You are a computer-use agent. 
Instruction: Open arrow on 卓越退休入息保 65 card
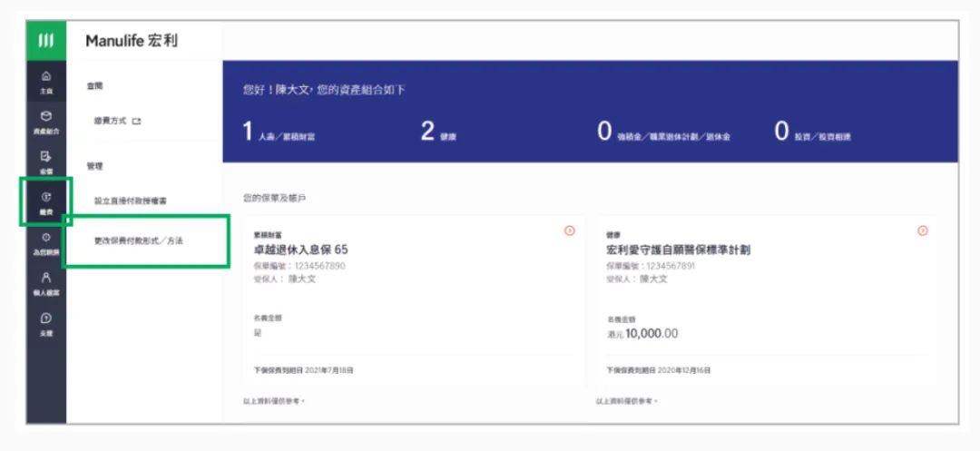click(569, 230)
